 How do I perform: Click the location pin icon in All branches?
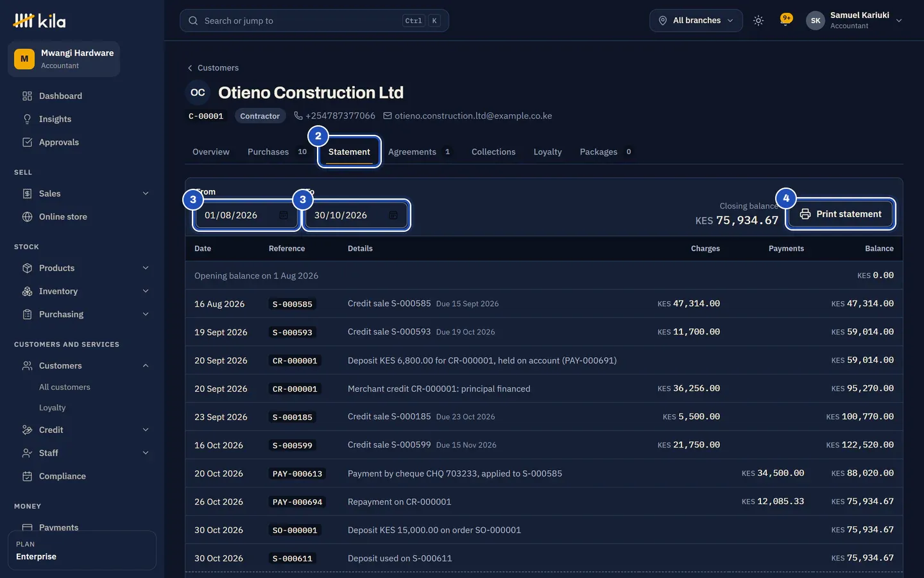tap(663, 21)
